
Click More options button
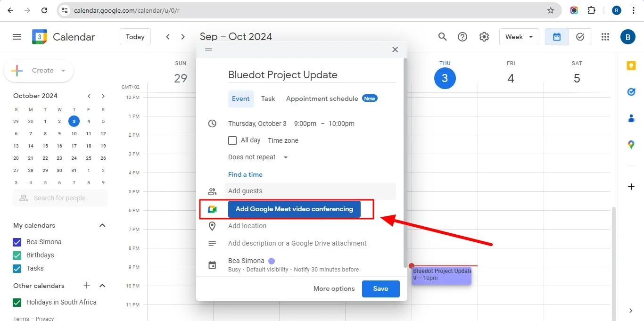334,288
